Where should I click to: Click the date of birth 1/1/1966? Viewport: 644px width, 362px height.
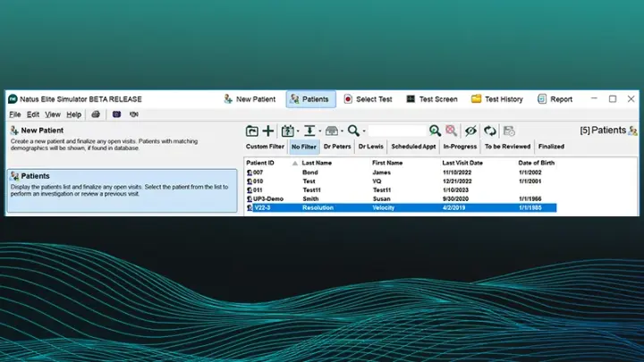(x=530, y=199)
